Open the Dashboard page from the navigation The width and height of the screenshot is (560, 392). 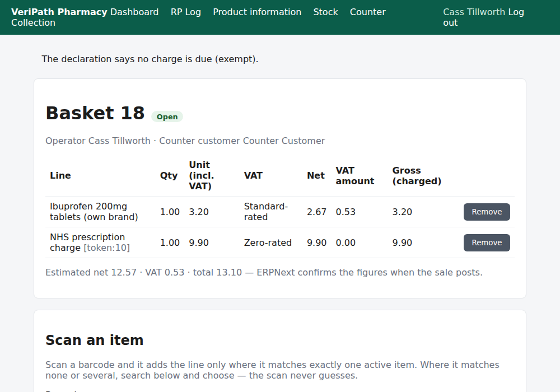pos(134,12)
